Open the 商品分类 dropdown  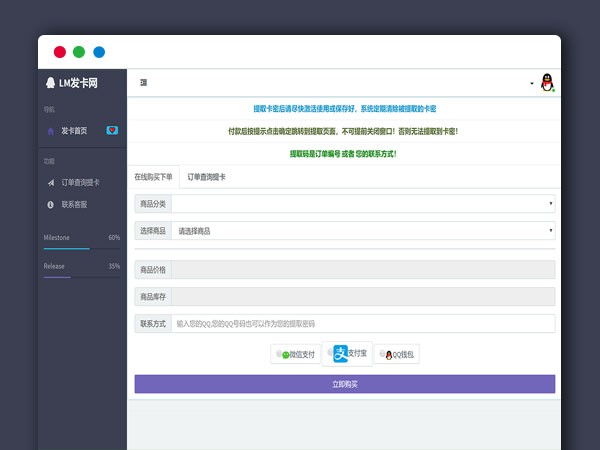tap(362, 203)
